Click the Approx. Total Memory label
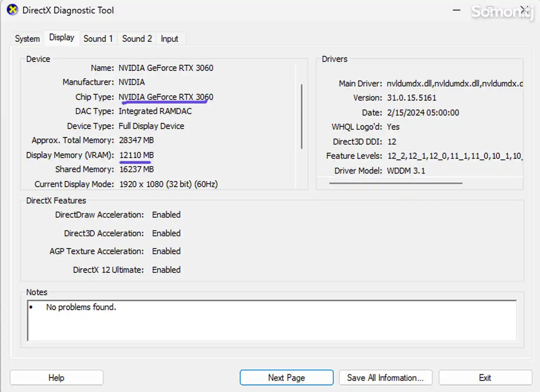This screenshot has height=392, width=540. [x=73, y=140]
